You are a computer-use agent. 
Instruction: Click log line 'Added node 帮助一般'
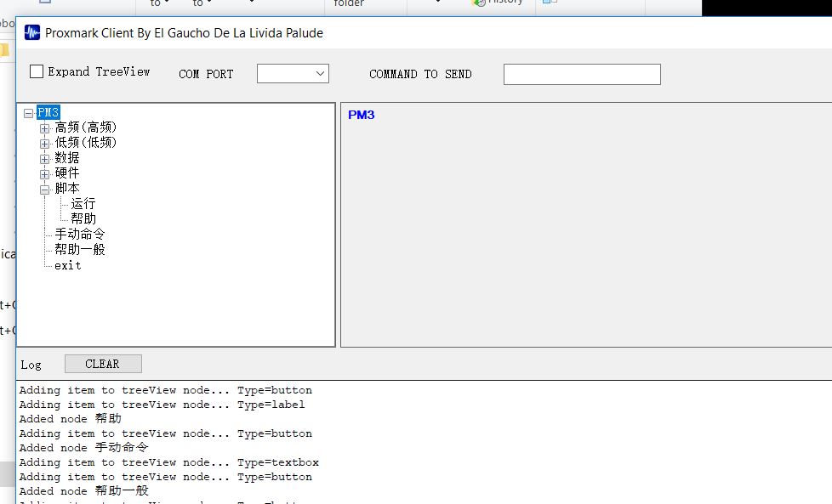click(x=84, y=491)
